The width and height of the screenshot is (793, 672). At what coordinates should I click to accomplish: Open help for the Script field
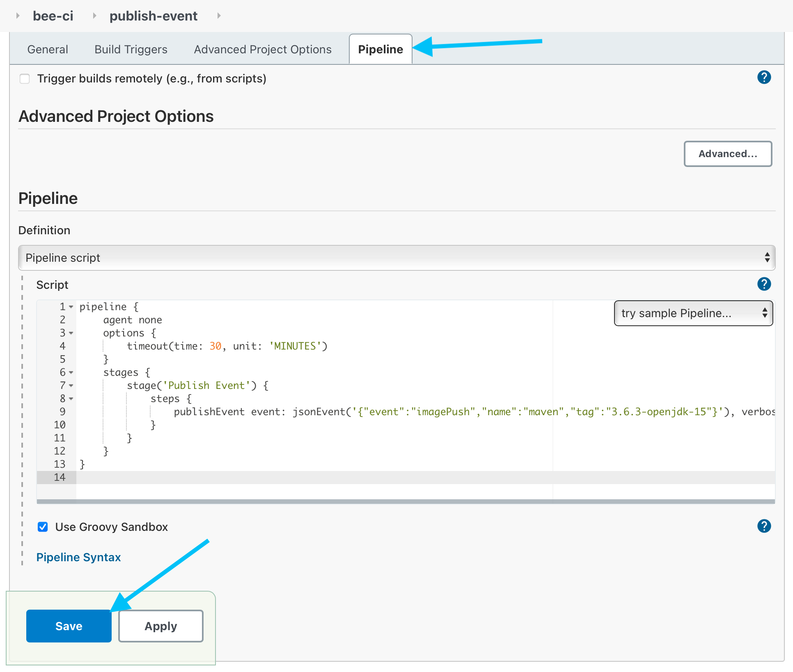(x=764, y=284)
